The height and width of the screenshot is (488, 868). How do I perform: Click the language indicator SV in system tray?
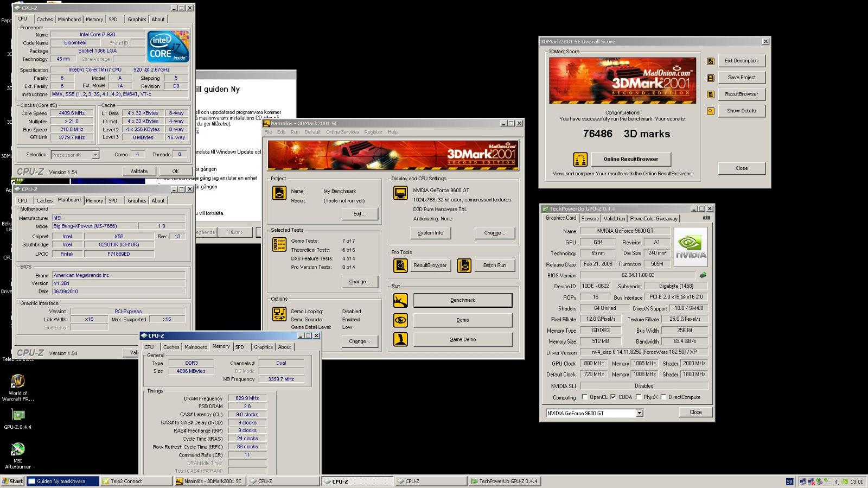pyautogui.click(x=789, y=481)
